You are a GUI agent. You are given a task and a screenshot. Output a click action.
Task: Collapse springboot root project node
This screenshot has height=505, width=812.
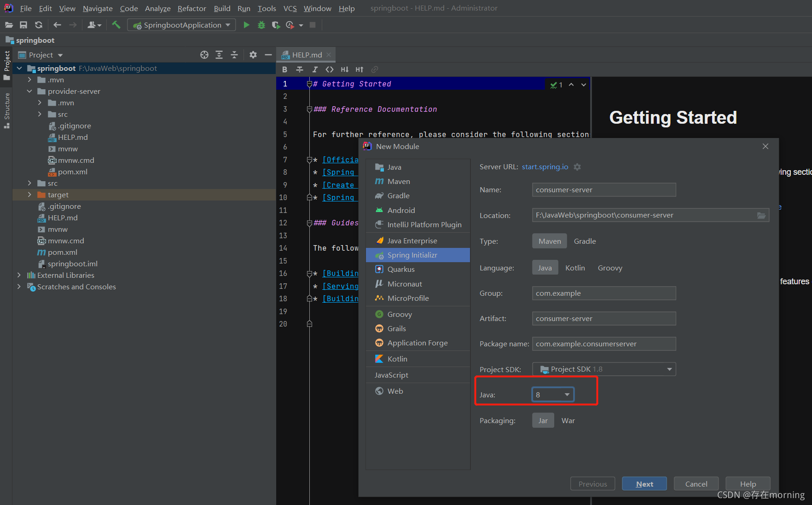point(19,68)
